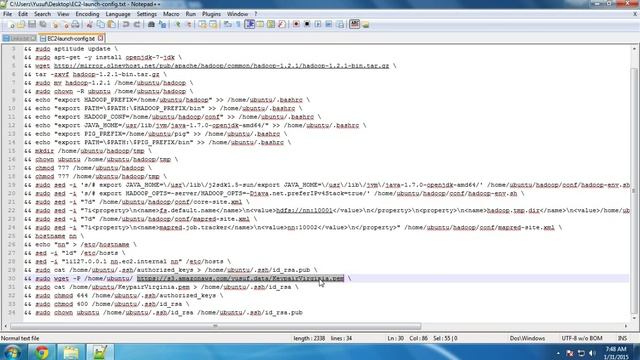The width and height of the screenshot is (640, 360).
Task: Click the Save Recorded Macro icon
Action: 340,24
